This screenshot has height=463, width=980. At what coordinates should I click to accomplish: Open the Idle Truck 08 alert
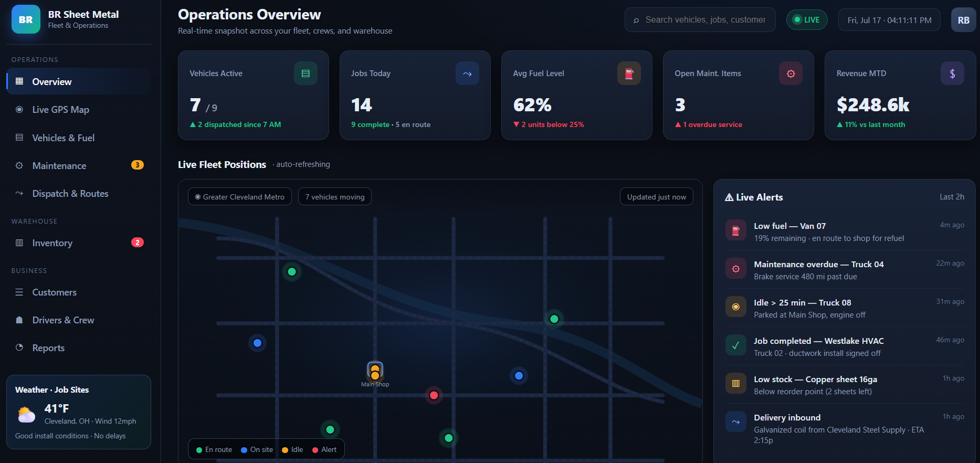(845, 308)
